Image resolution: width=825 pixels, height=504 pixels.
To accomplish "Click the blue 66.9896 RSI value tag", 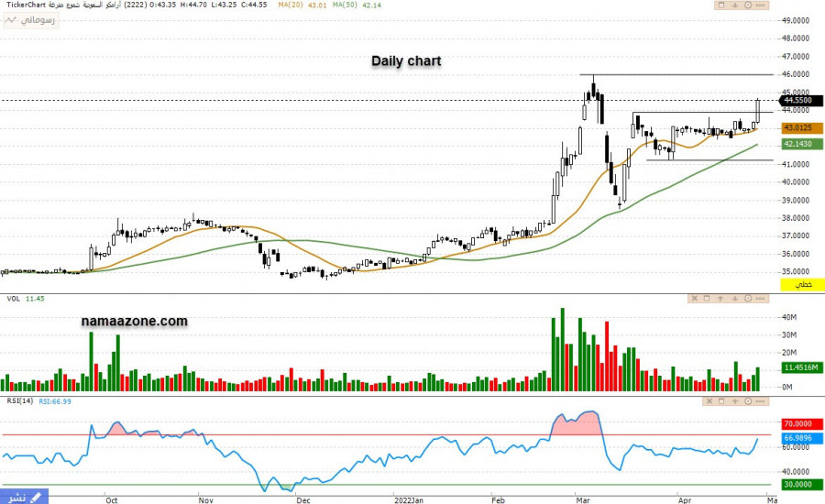I will [x=802, y=438].
